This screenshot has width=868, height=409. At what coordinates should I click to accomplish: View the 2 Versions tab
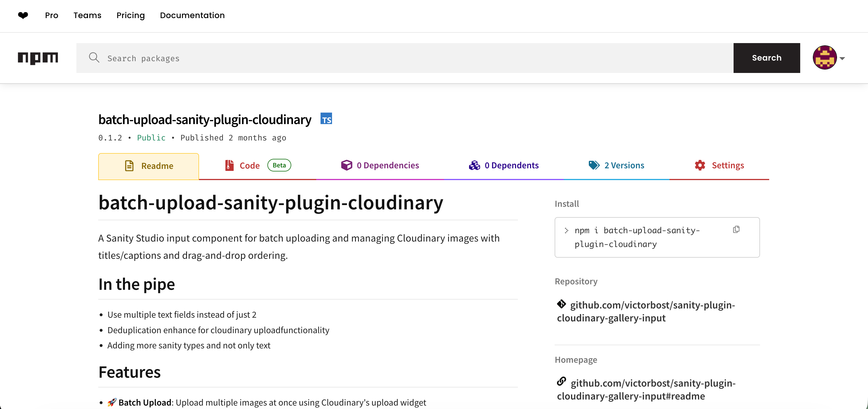(x=616, y=165)
